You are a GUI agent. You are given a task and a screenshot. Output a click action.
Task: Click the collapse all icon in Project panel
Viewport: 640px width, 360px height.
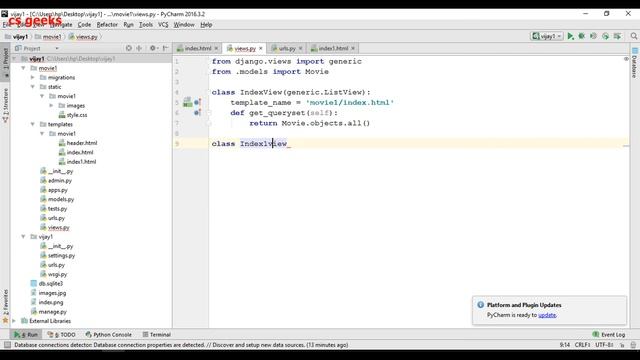pos(139,48)
